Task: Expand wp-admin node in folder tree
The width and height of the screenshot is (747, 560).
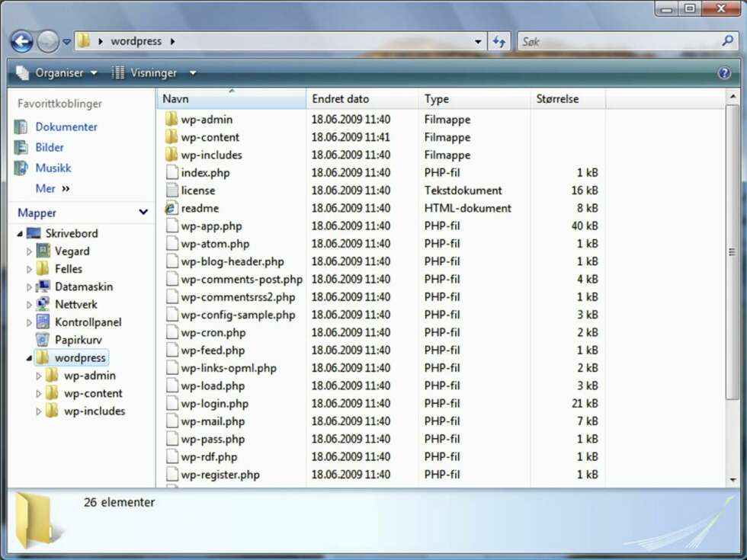Action: pos(39,376)
